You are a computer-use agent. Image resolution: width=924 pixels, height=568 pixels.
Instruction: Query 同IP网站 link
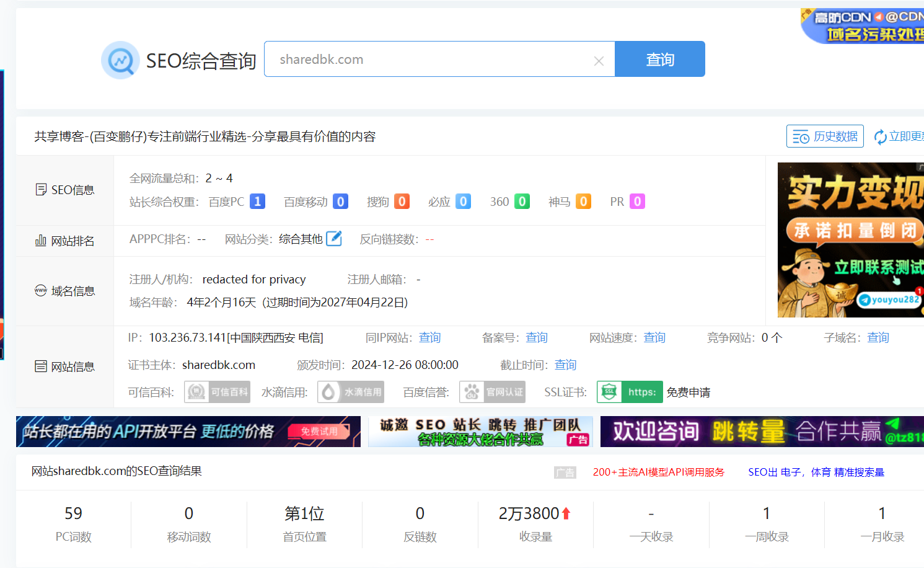(x=429, y=337)
